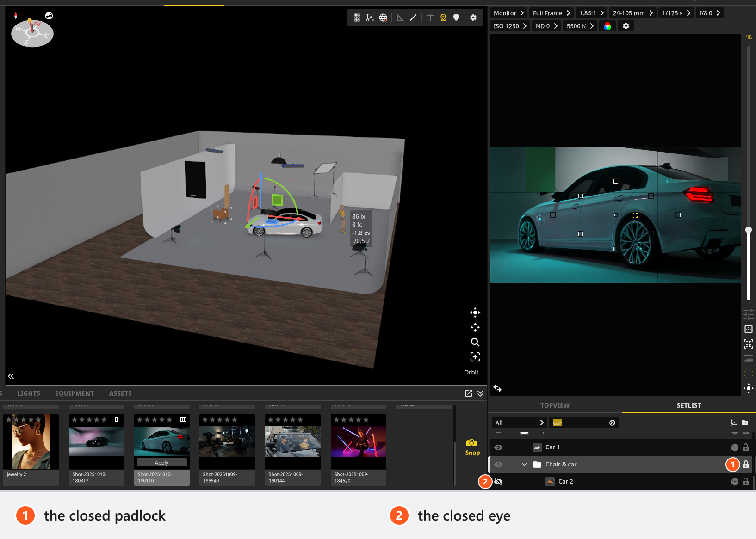Select the SETLIST tab
Image resolution: width=756 pixels, height=539 pixels.
pyautogui.click(x=688, y=405)
